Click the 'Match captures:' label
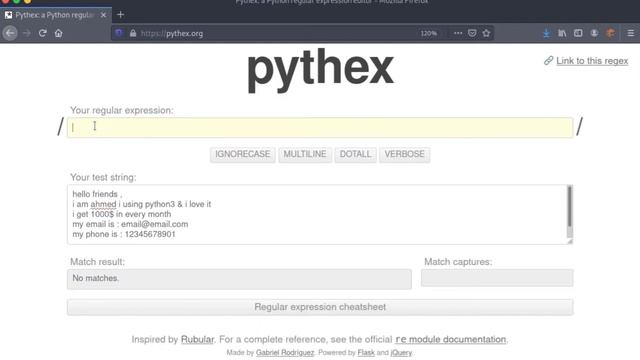 pyautogui.click(x=458, y=262)
